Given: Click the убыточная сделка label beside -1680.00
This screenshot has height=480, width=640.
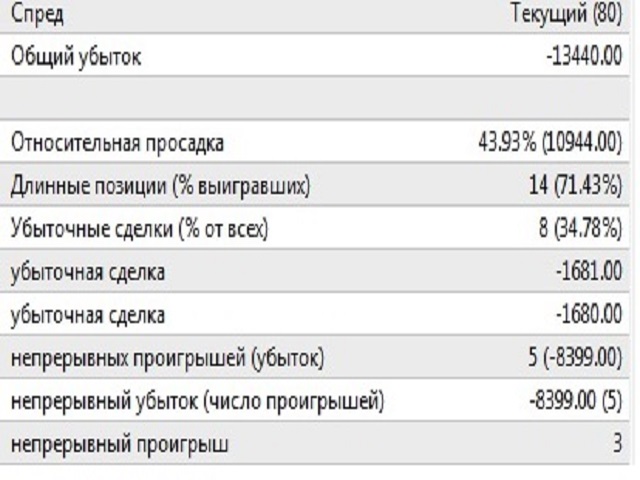Looking at the screenshot, I should tap(88, 315).
